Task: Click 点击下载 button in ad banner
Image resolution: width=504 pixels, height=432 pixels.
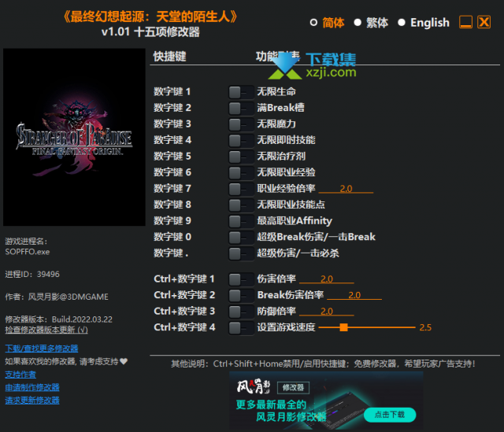Action: 390,415
